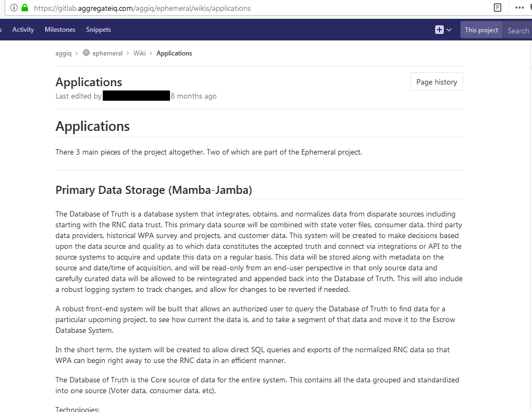Click the plus new item icon
The image size is (532, 412).
tap(439, 30)
